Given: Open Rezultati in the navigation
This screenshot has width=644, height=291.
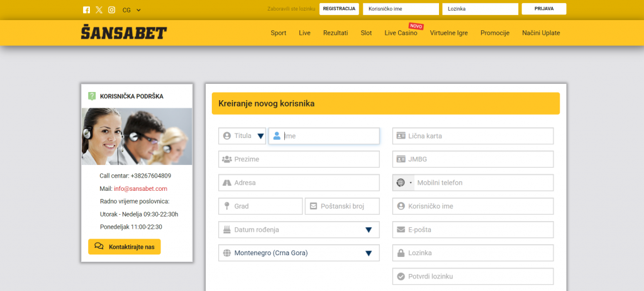Looking at the screenshot, I should [x=336, y=33].
